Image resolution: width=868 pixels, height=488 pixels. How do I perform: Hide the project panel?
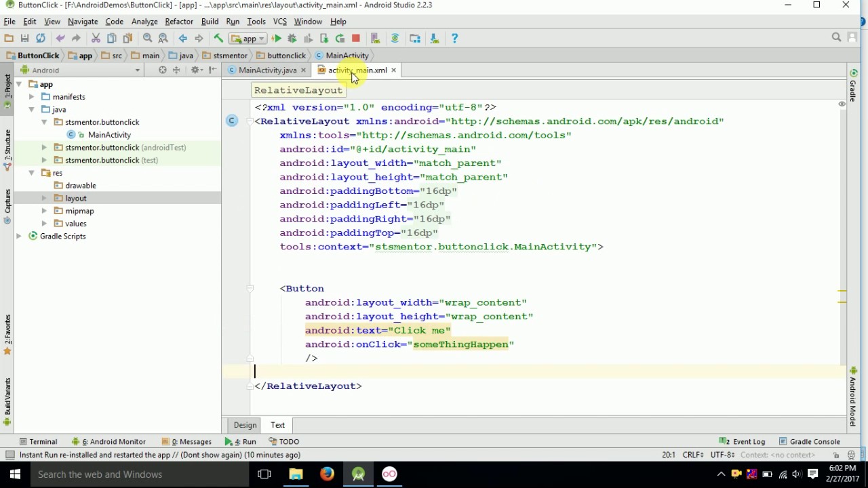click(212, 70)
